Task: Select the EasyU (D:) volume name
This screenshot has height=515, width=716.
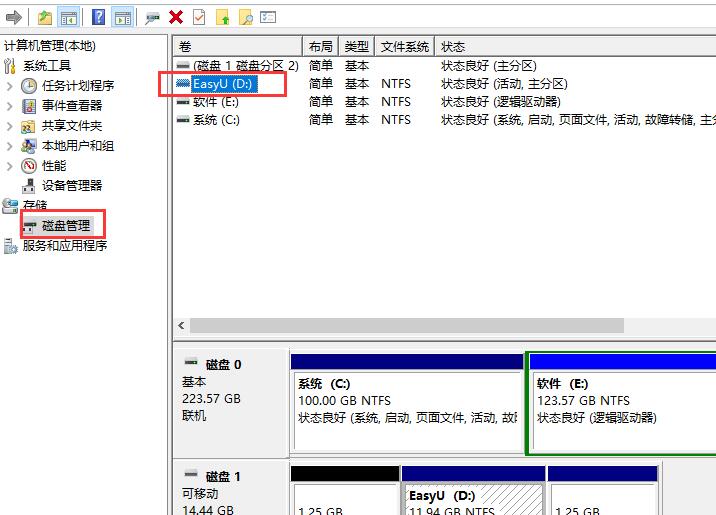Action: pyautogui.click(x=222, y=84)
